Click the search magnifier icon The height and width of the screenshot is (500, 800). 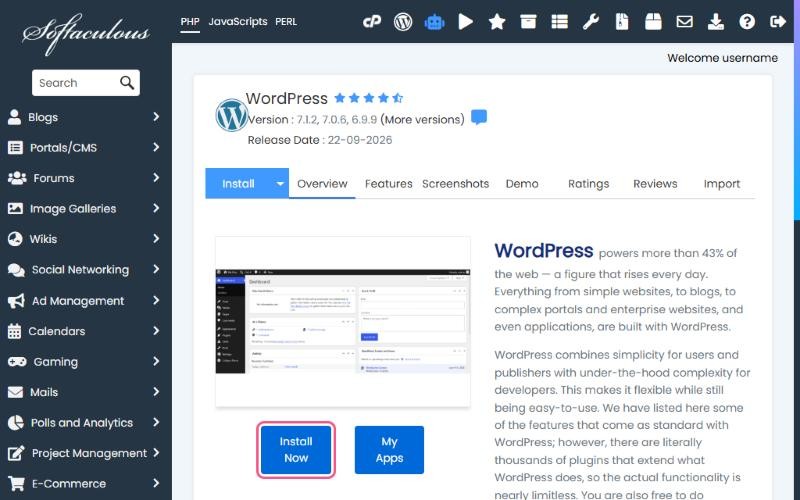[x=127, y=83]
